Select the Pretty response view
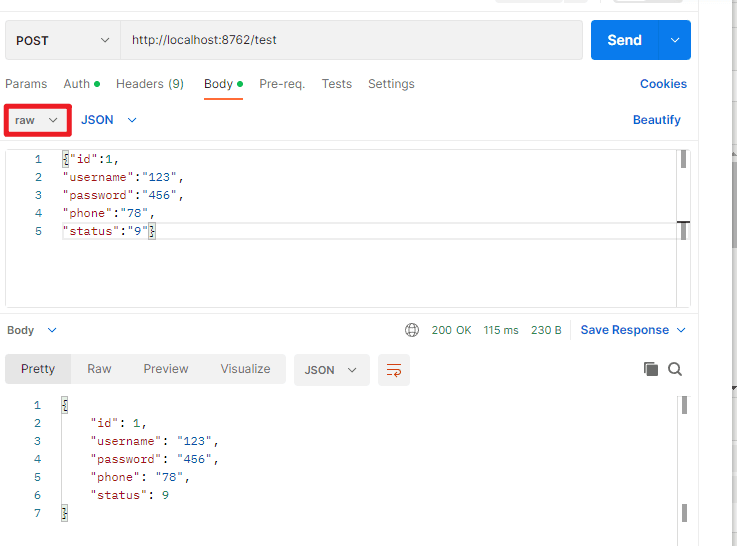The image size is (737, 546). click(38, 369)
